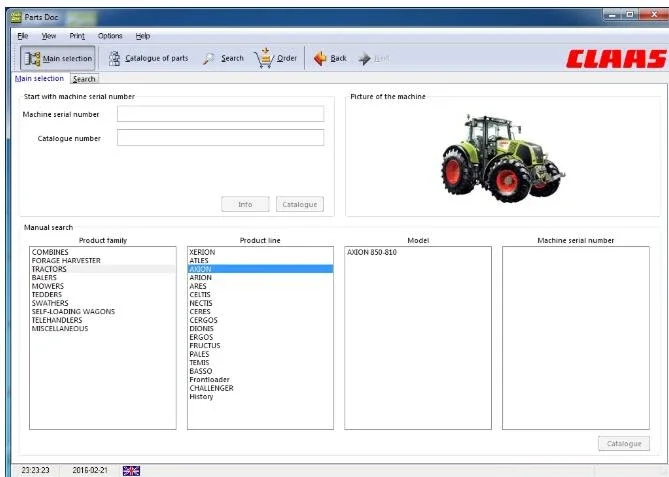669x477 pixels.
Task: Select the AXION 850-810 model
Action: pos(371,252)
